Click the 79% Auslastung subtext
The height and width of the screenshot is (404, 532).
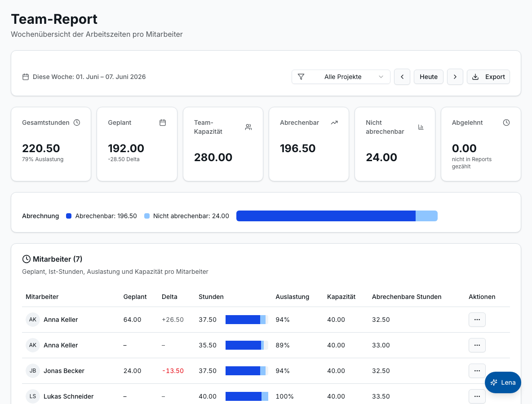click(x=43, y=159)
